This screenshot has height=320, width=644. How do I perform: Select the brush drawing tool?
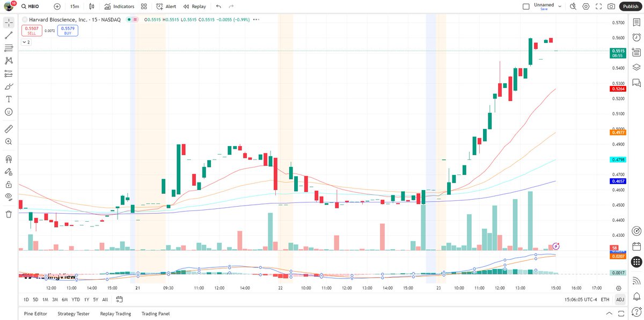point(9,86)
